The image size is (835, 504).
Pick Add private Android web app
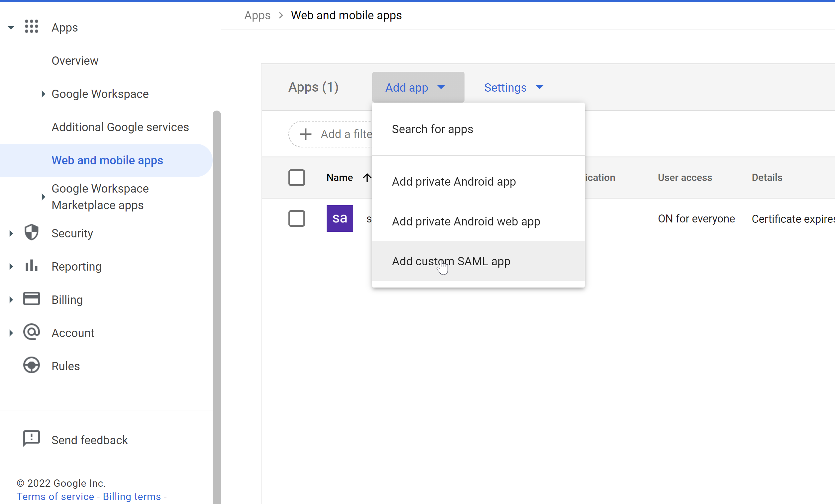click(x=466, y=221)
